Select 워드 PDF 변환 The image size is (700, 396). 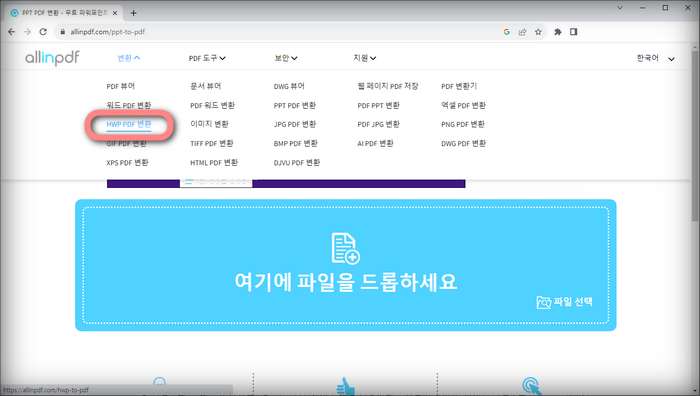(x=129, y=105)
